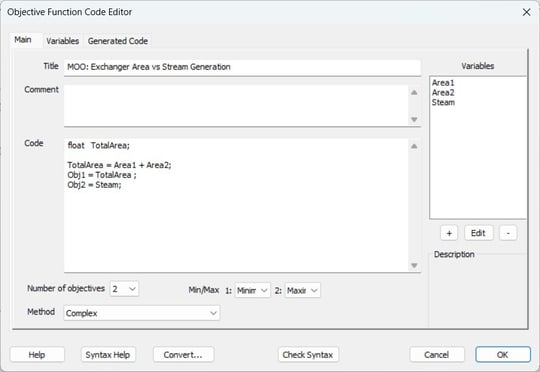Click the line 'Obj1 = TotalArea ;'

click(x=102, y=175)
